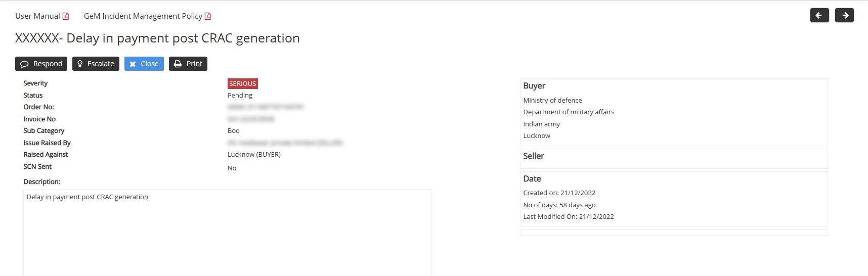Go to previous incident with left arrow

coord(819,16)
